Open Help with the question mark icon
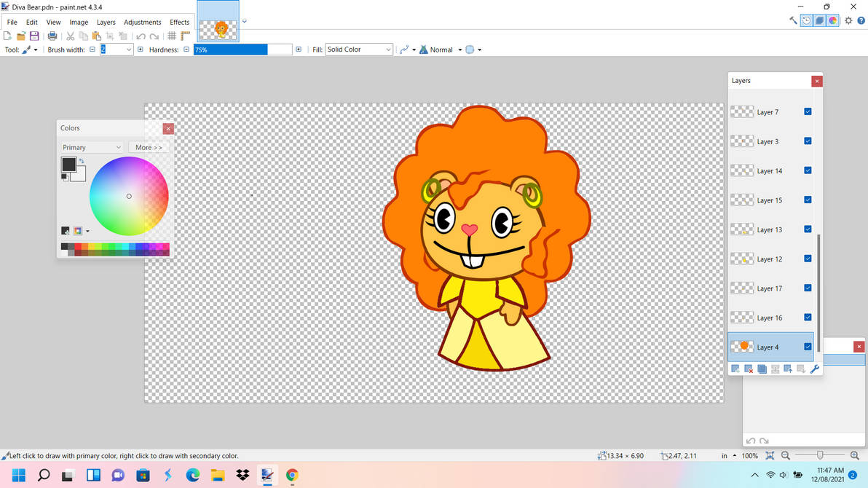 pos(861,20)
